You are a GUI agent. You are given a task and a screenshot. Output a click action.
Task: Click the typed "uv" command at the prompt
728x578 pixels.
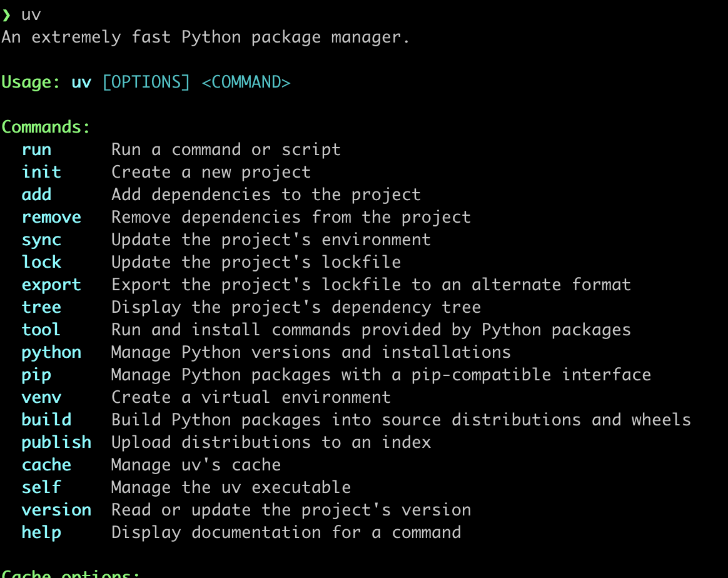pyautogui.click(x=31, y=15)
